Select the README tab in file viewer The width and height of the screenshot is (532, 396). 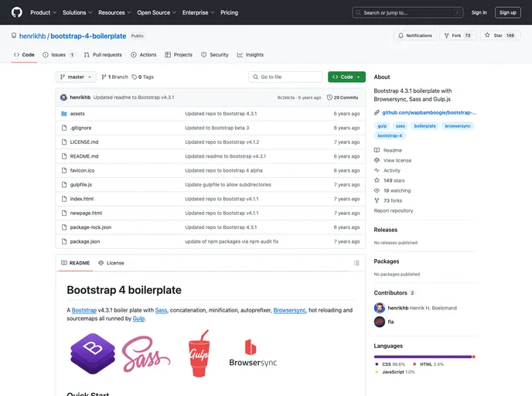pyautogui.click(x=76, y=263)
